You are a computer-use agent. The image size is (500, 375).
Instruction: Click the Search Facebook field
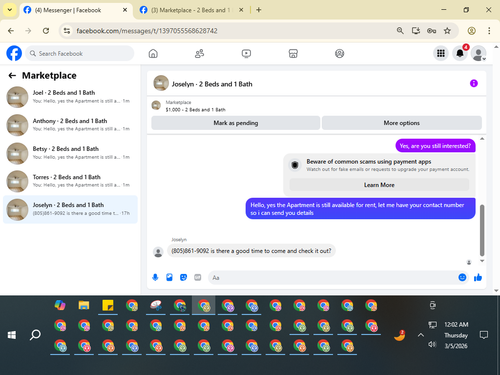point(80,53)
